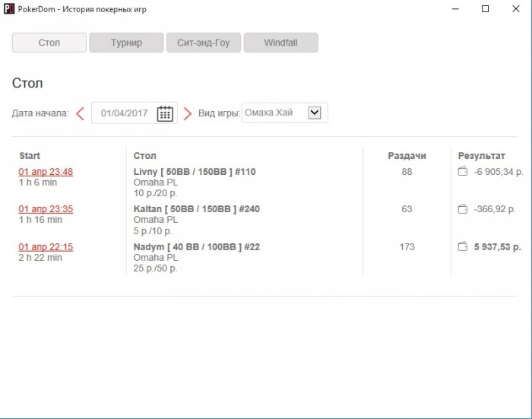This screenshot has width=532, height=419.
Task: Click Omaha PL under the Livny table
Action: [x=155, y=183]
